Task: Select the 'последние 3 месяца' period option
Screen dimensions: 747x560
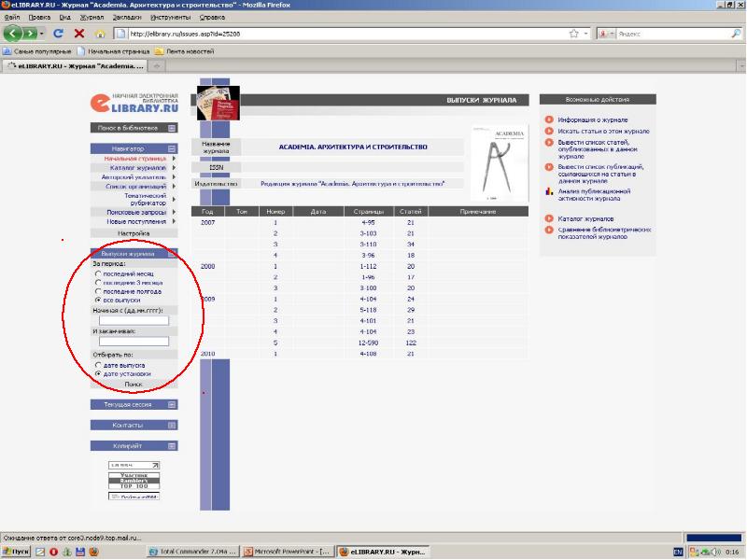Action: 98,283
